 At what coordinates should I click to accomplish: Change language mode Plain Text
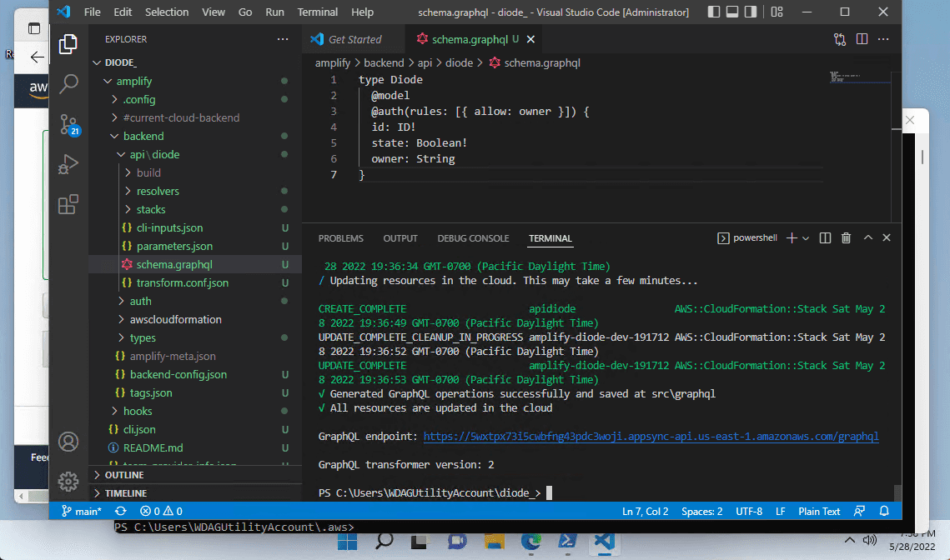pos(819,512)
